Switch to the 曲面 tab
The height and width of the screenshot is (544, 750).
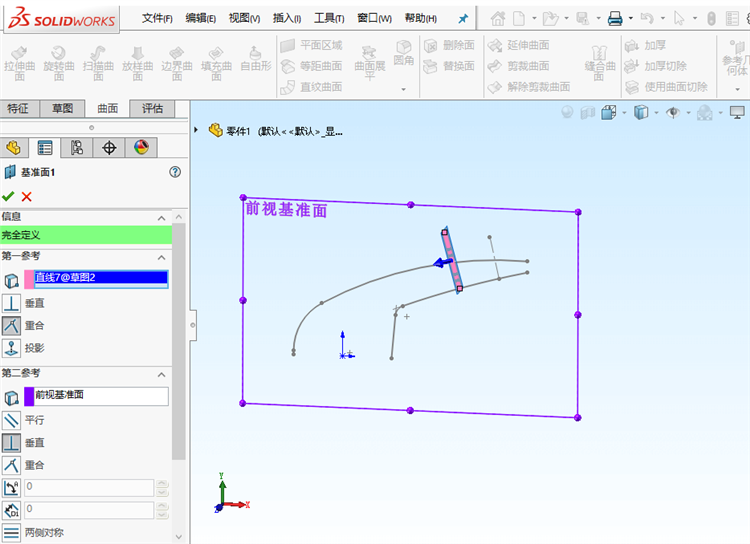click(x=108, y=109)
